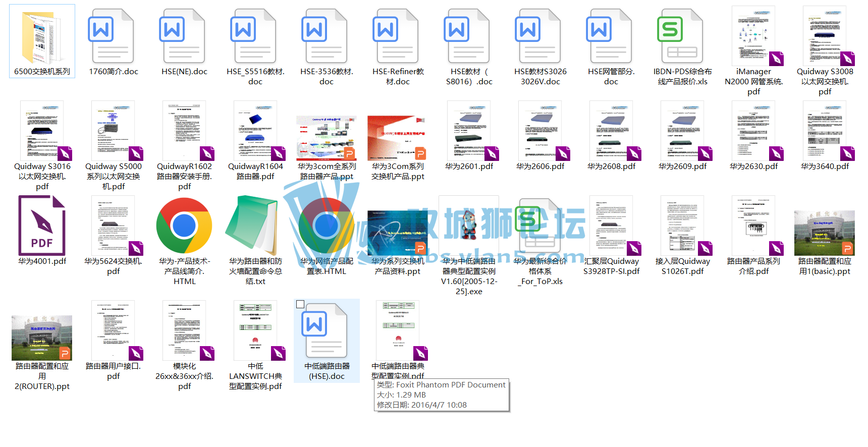Click the file name 1760简介.doc

[113, 72]
